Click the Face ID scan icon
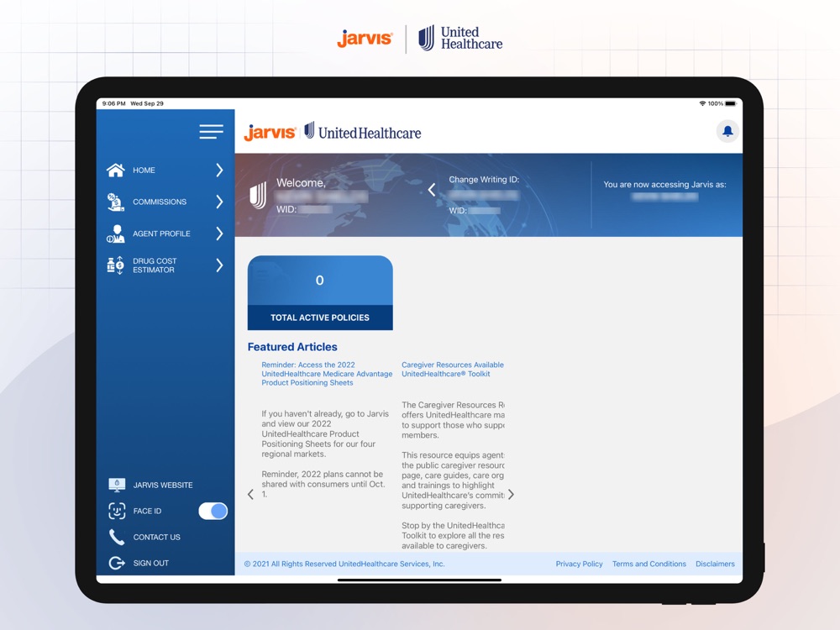Image resolution: width=840 pixels, height=630 pixels. coord(117,511)
